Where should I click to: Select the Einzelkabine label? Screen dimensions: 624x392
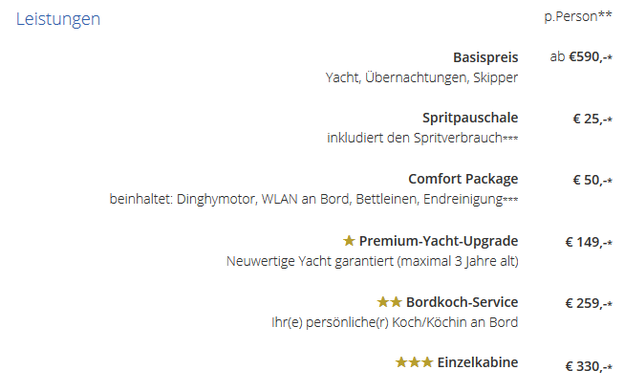[x=478, y=362]
